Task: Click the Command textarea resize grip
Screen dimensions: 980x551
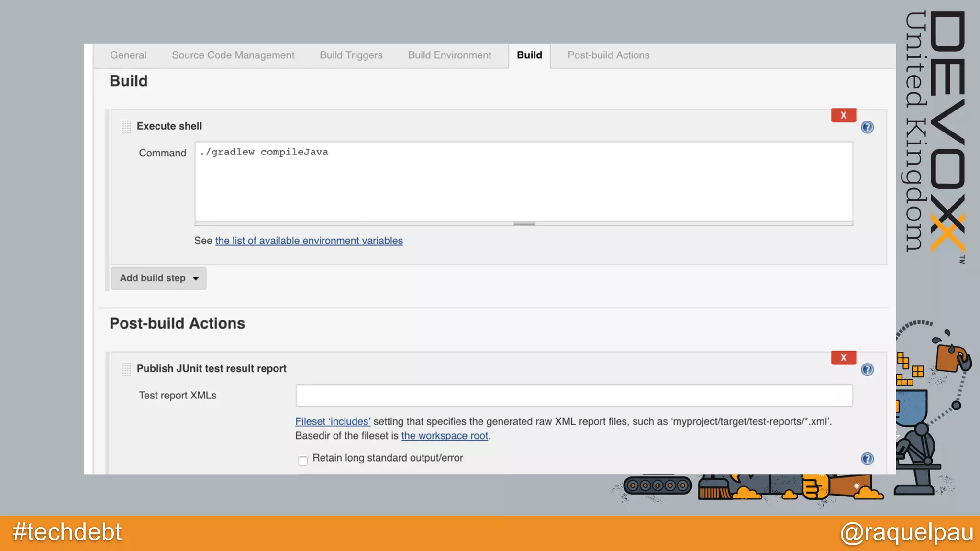Action: pos(524,224)
